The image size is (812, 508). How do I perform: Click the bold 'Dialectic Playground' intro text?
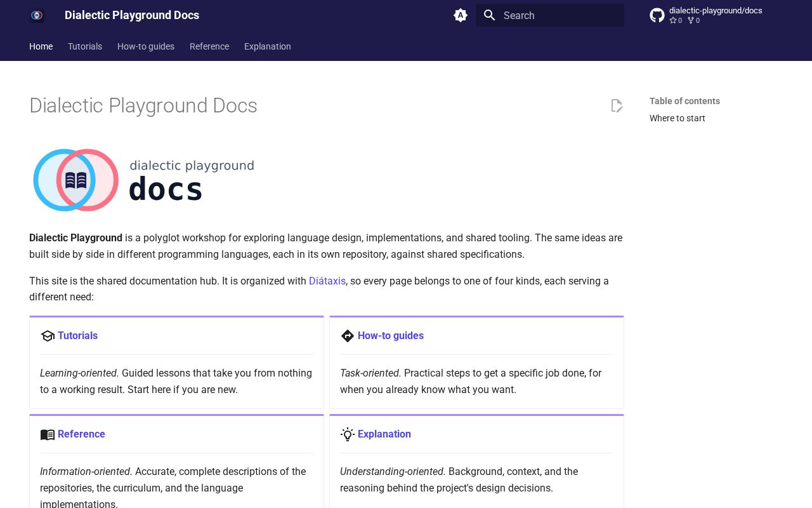(x=75, y=237)
